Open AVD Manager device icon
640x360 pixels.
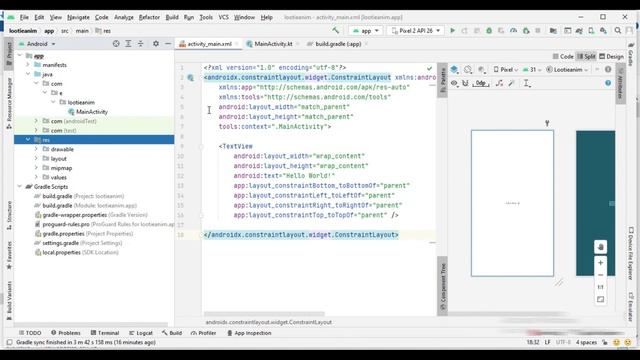(591, 31)
